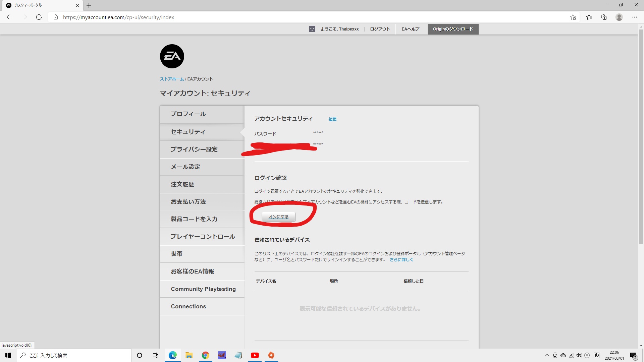
Task: Click the 編集 link for account security
Action: 332,119
